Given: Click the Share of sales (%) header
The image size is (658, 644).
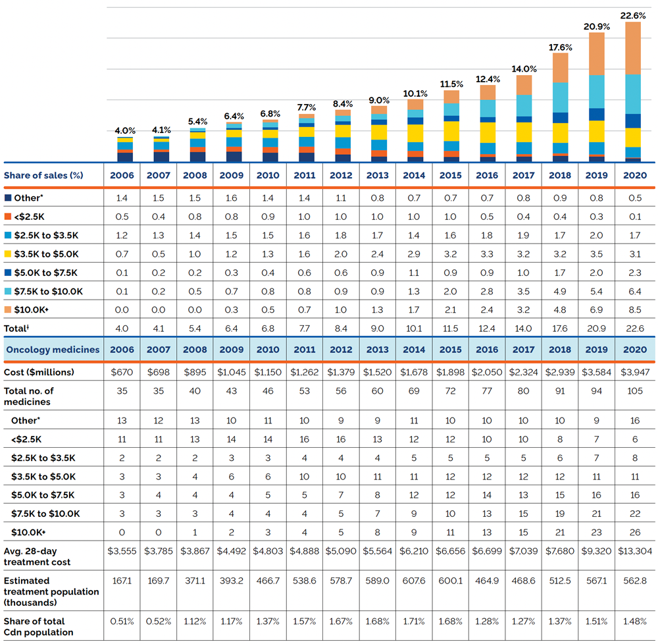Looking at the screenshot, I should [44, 175].
